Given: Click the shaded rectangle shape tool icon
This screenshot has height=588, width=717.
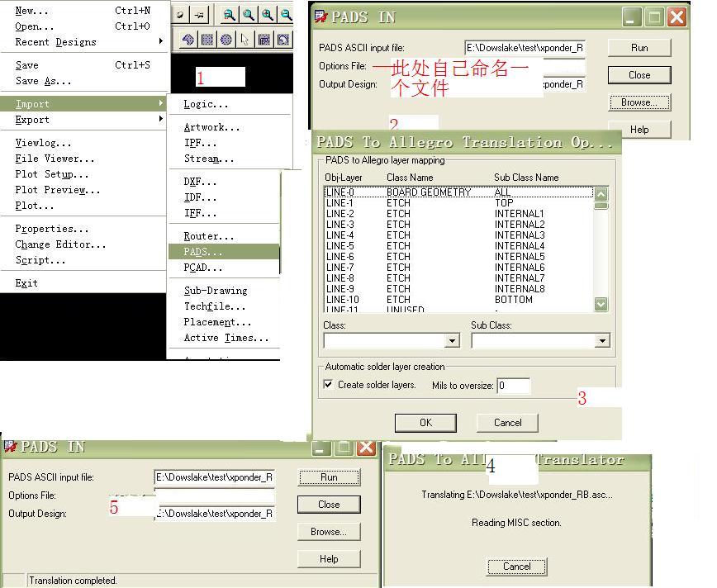Looking at the screenshot, I should coord(206,38).
